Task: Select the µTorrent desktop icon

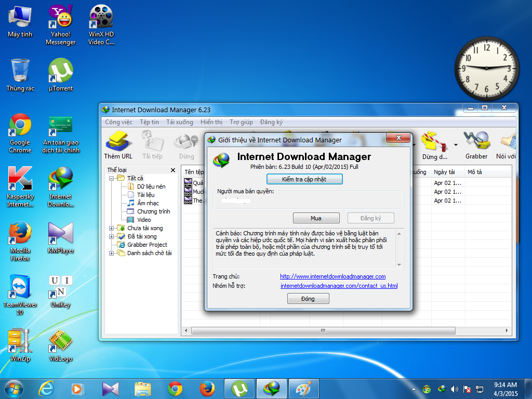Action: point(61,75)
